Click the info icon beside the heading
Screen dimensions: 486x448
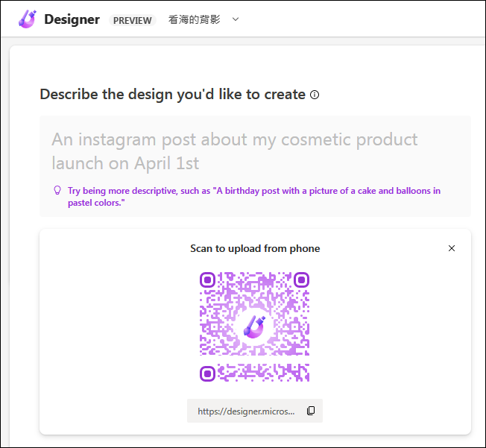pyautogui.click(x=315, y=95)
